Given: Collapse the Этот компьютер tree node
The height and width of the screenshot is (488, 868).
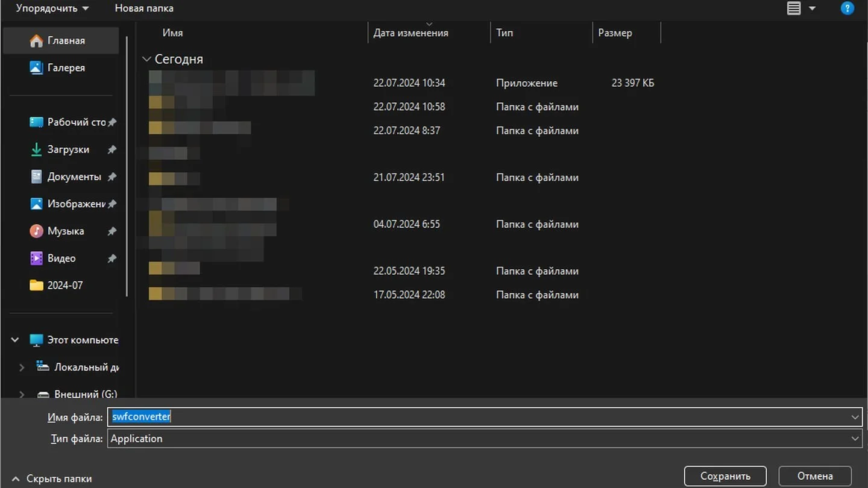Looking at the screenshot, I should 15,340.
